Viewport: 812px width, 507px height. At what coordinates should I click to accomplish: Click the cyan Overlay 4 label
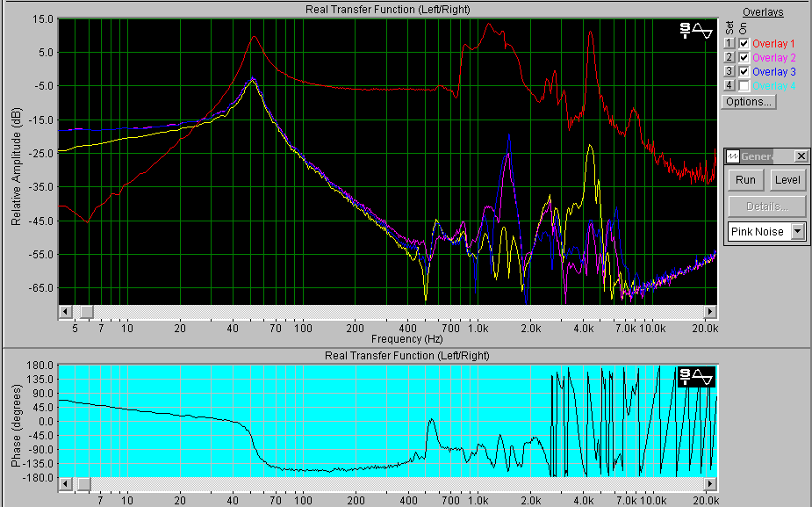click(773, 85)
